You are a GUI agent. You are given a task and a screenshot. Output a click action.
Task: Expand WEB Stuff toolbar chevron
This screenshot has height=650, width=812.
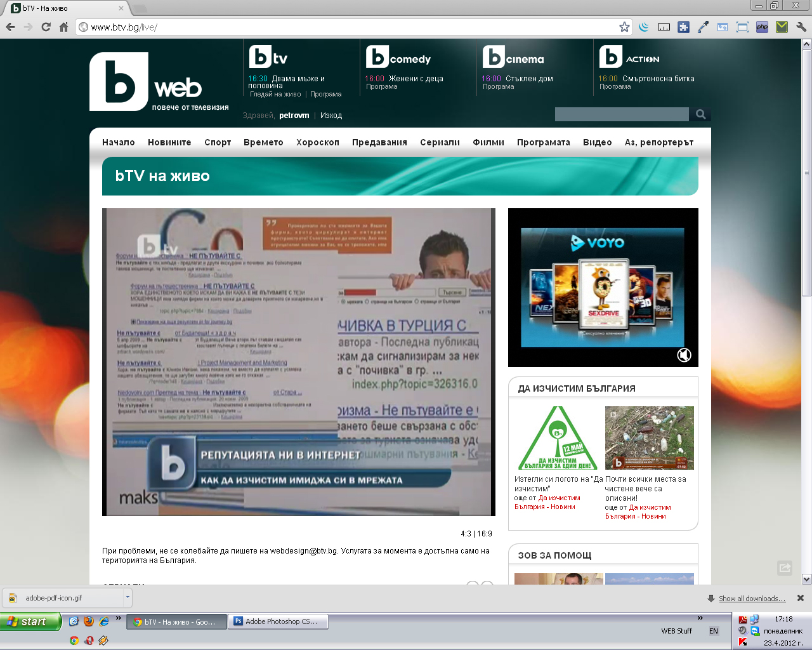(x=700, y=618)
